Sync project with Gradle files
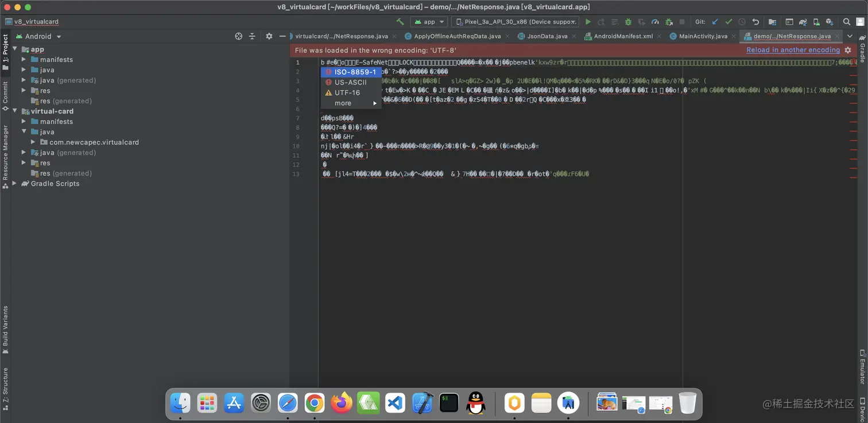 point(803,22)
